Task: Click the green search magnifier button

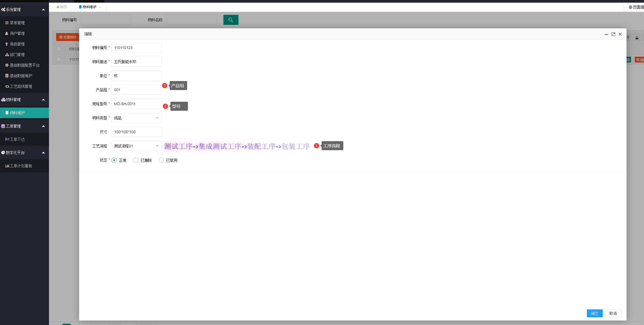Action: pos(231,20)
